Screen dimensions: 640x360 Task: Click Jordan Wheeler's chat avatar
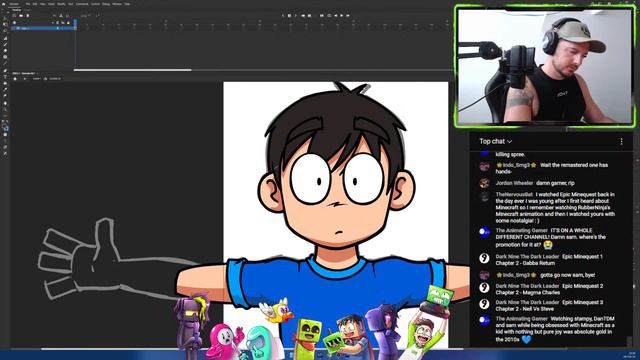coord(484,183)
